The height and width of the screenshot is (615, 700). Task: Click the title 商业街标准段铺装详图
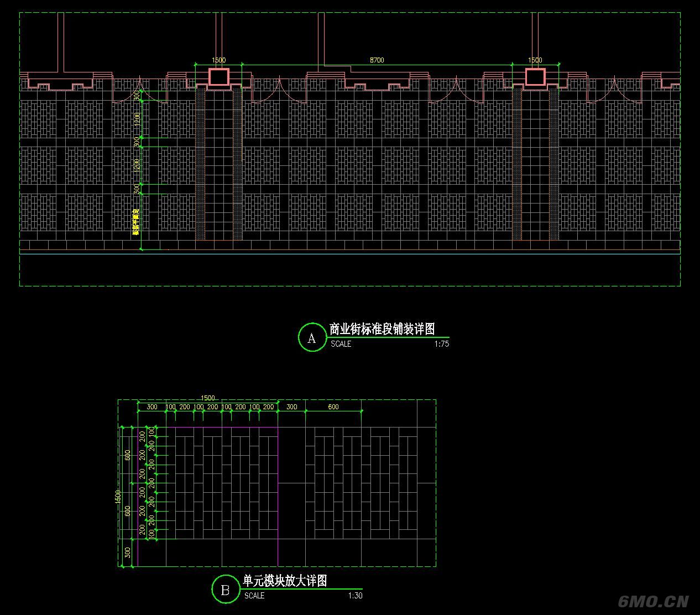pyautogui.click(x=382, y=329)
